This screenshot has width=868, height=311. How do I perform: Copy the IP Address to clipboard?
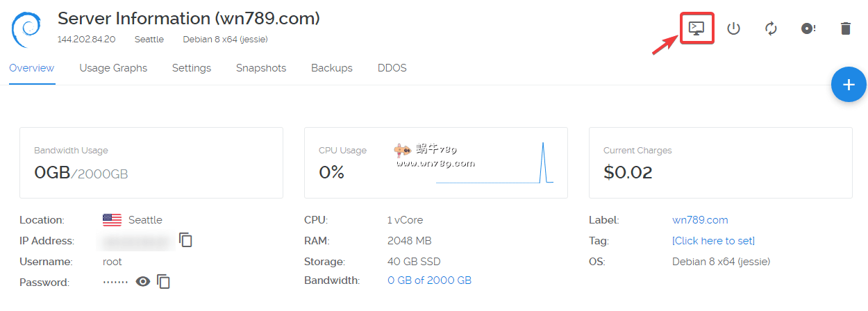pos(185,240)
